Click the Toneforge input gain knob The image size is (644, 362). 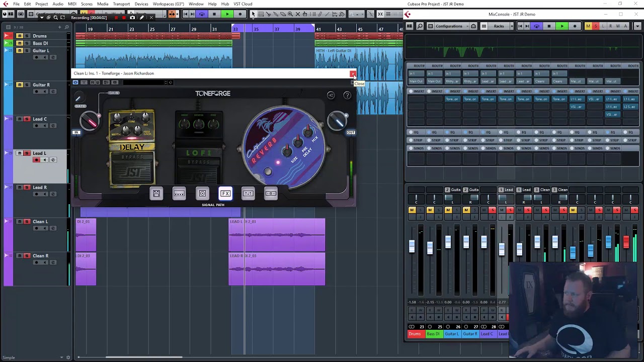click(x=90, y=121)
